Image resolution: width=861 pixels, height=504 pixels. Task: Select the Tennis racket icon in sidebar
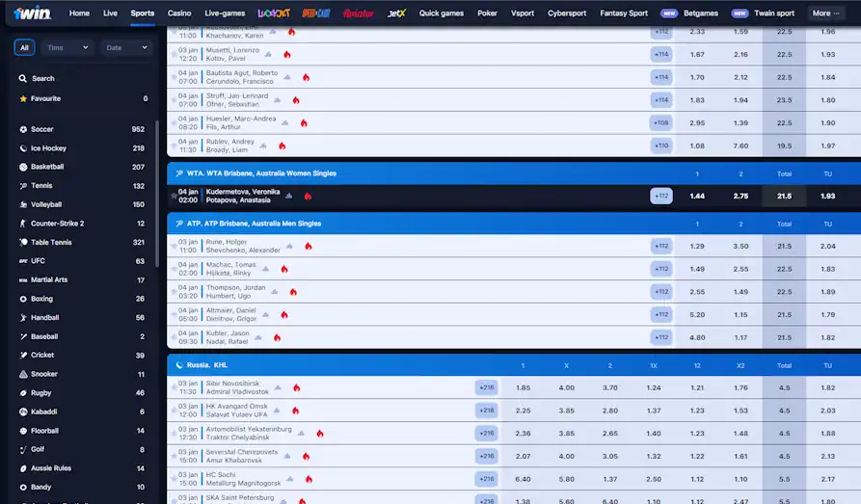23,186
